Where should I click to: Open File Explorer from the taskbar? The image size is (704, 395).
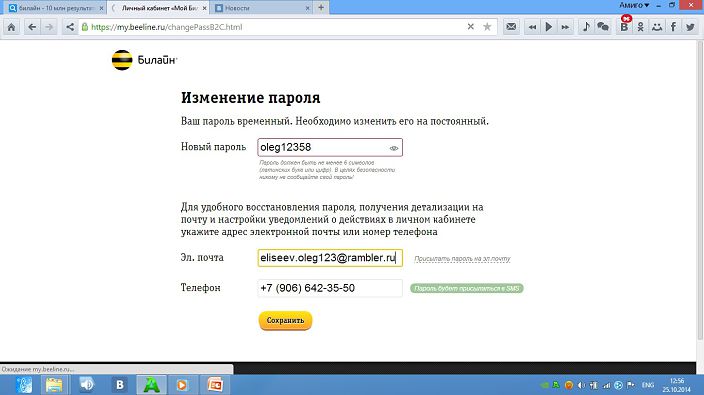(54, 385)
